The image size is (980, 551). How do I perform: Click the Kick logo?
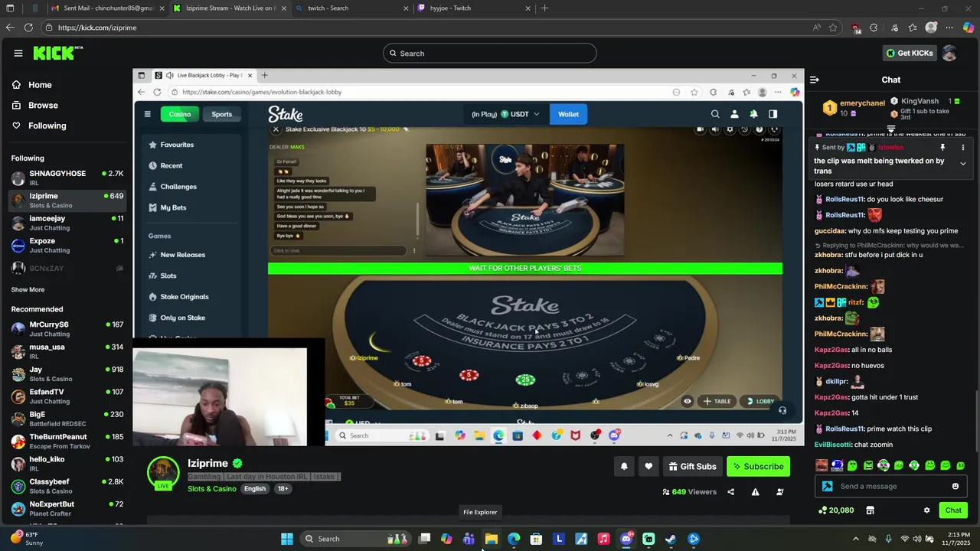[x=57, y=53]
